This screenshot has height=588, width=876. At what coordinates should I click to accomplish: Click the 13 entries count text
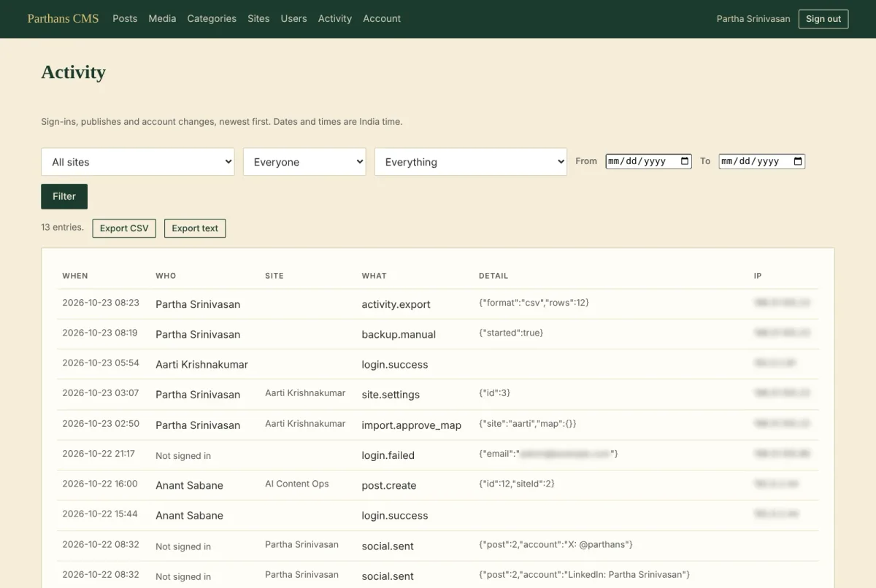tap(63, 227)
